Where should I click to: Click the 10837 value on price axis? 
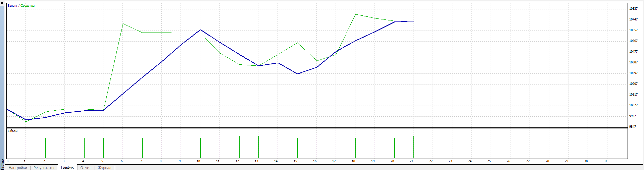[x=633, y=9]
